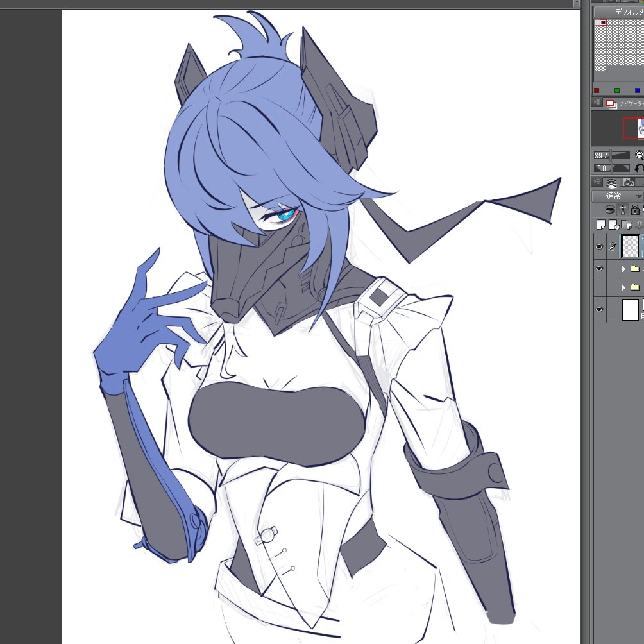This screenshot has width=644, height=644.
Task: Toggle the lock layer padlock icon
Action: 635,210
